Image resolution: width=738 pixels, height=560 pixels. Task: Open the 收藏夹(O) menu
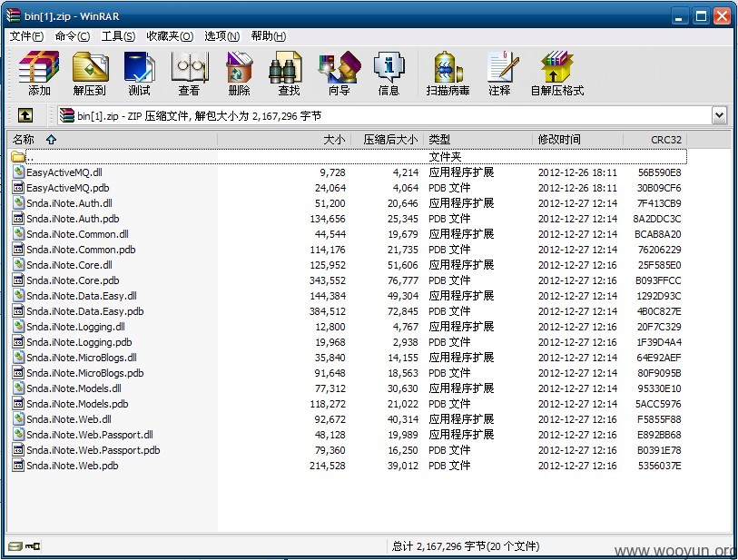(170, 36)
